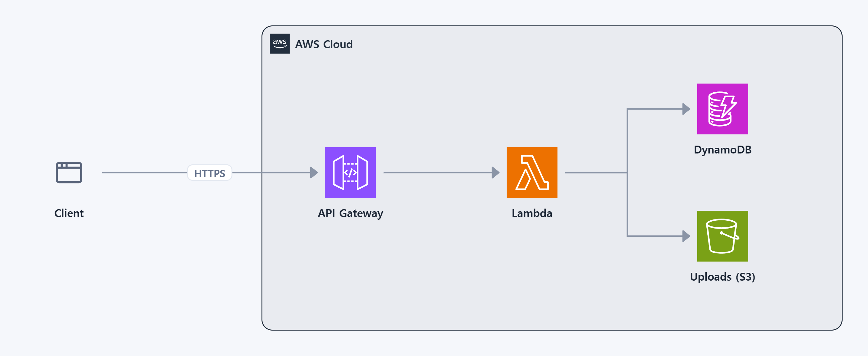
Task: Click the 'DynamoDB' label text
Action: click(x=722, y=150)
